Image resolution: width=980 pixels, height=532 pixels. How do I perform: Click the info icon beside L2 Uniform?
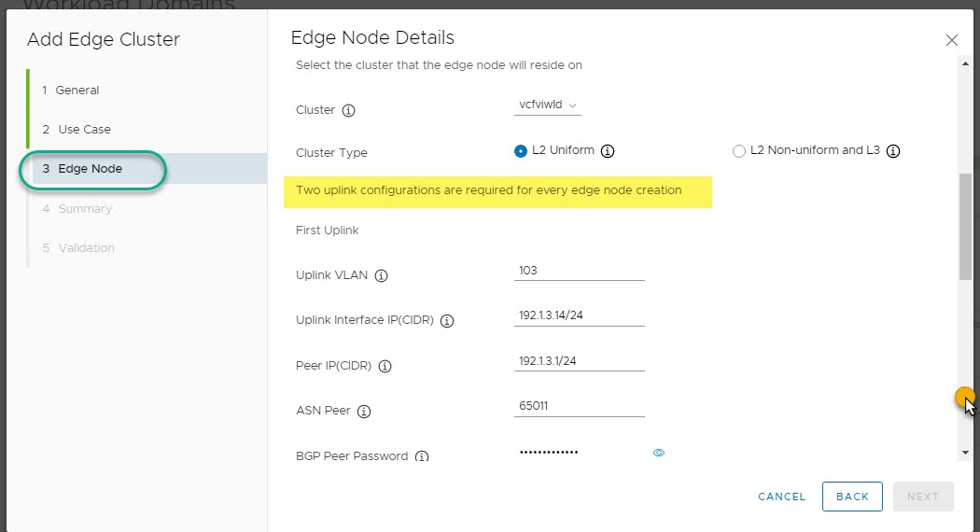tap(608, 151)
